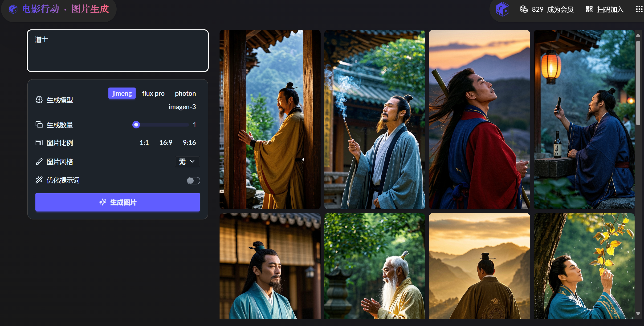Click the QR code scan icon
The width and height of the screenshot is (644, 326).
(x=589, y=9)
